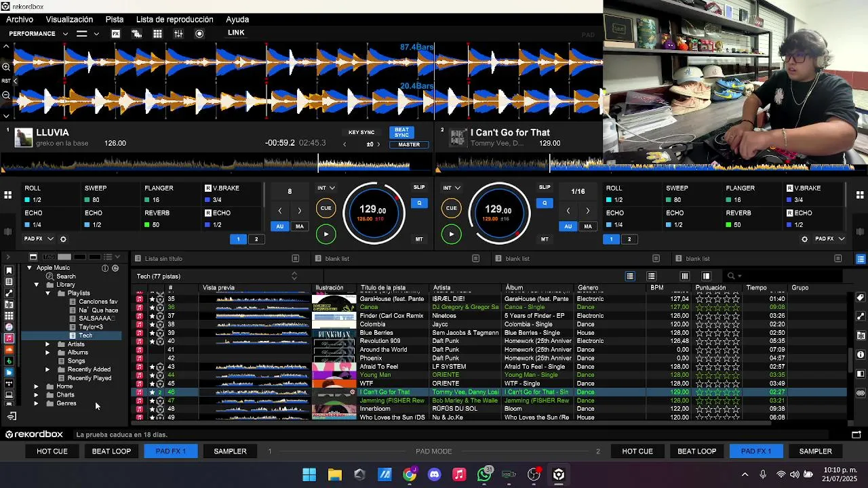Enable SLIP mode on deck 2
The height and width of the screenshot is (488, 868).
(545, 188)
